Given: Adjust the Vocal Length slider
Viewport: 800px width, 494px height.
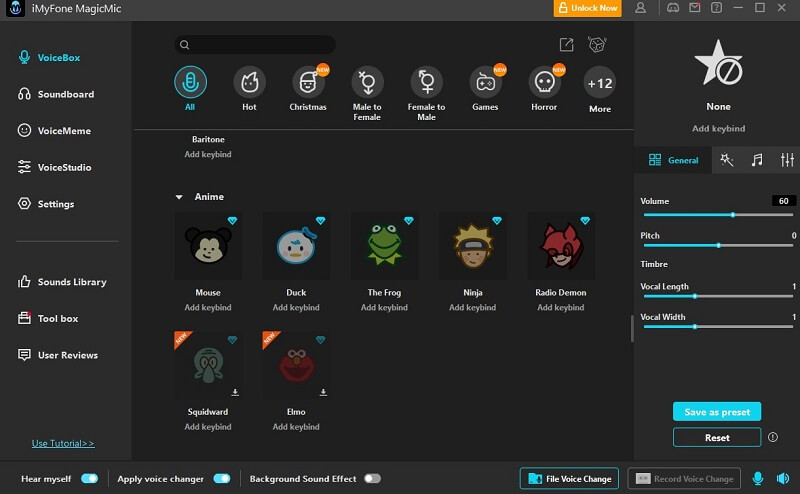Looking at the screenshot, I should click(718, 296).
